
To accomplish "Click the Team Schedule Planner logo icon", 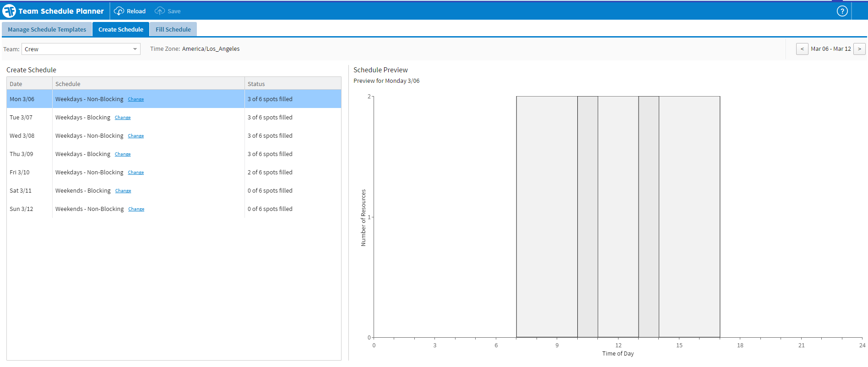I will [x=9, y=11].
